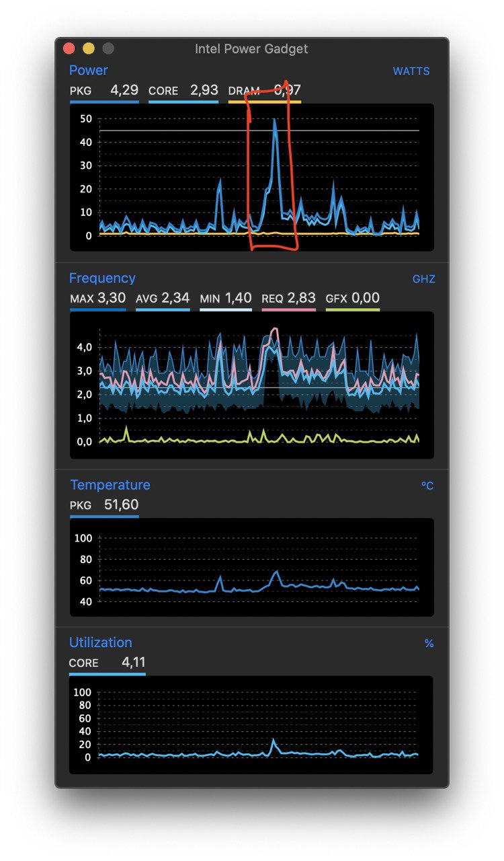The width and height of the screenshot is (504, 861).
Task: Click the green GFX legend bar
Action: (x=353, y=310)
